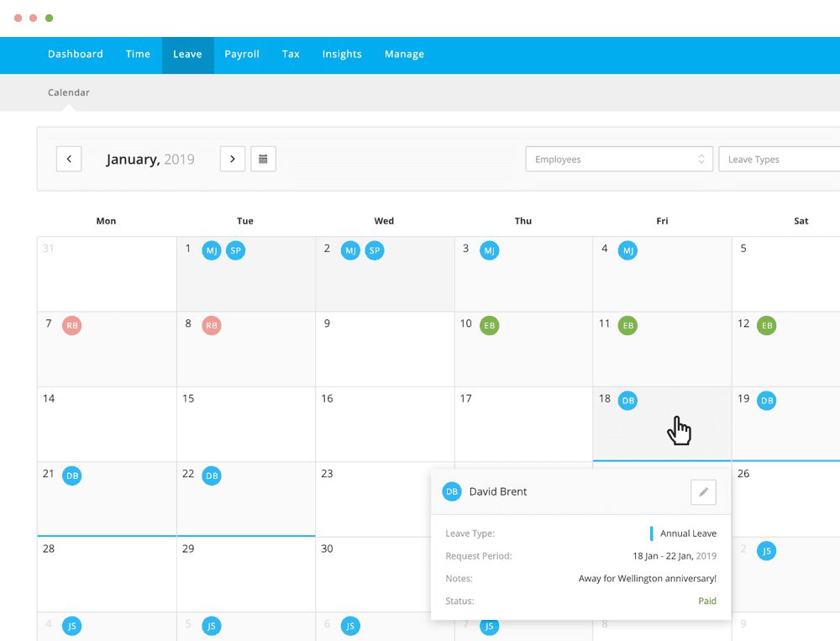Open the Insights tab
The height and width of the screenshot is (641, 840).
click(342, 54)
